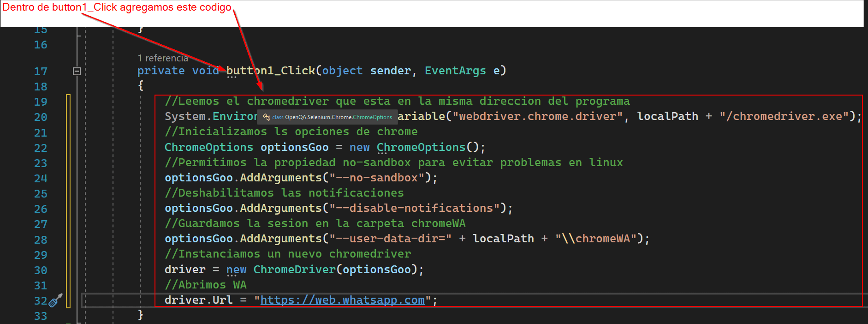Click the localPath variable on line 28
This screenshot has width=868, height=324.
coord(504,239)
